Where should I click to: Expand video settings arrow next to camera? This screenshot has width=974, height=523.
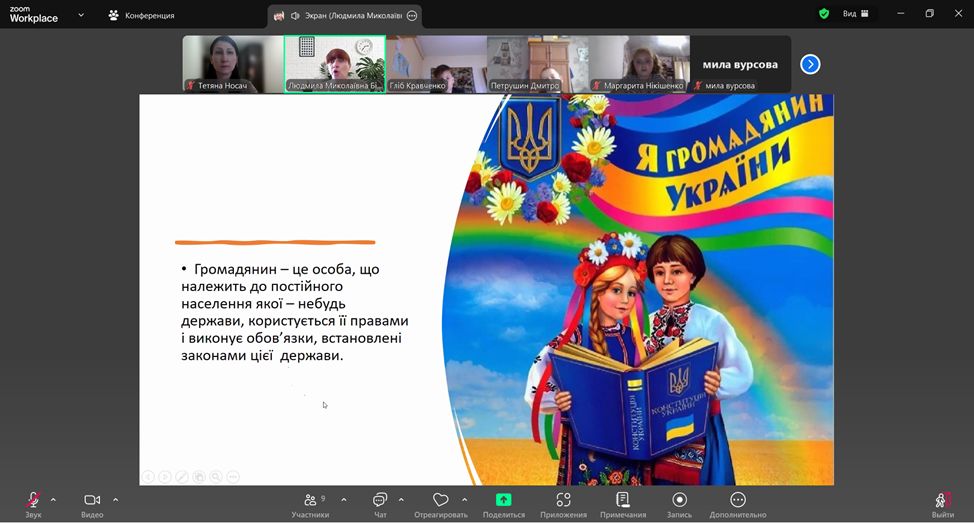115,499
